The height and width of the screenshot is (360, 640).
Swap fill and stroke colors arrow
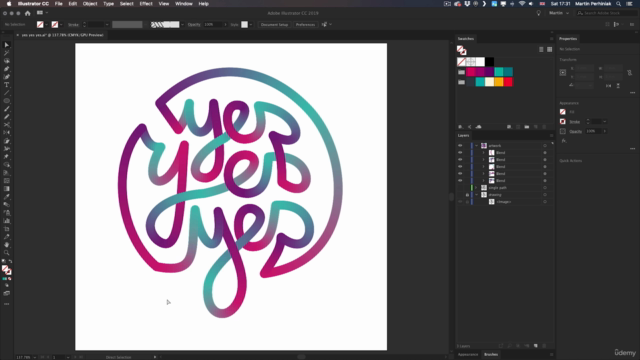(x=10, y=261)
